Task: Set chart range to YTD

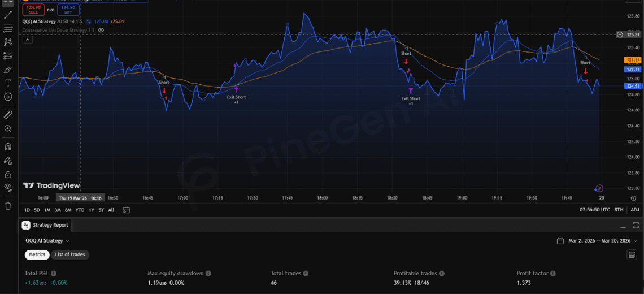Action: (80, 210)
